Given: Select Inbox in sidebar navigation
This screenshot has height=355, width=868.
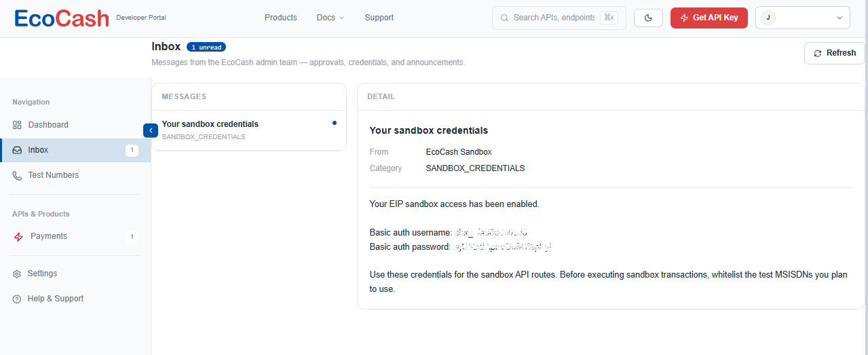Looking at the screenshot, I should (x=75, y=150).
